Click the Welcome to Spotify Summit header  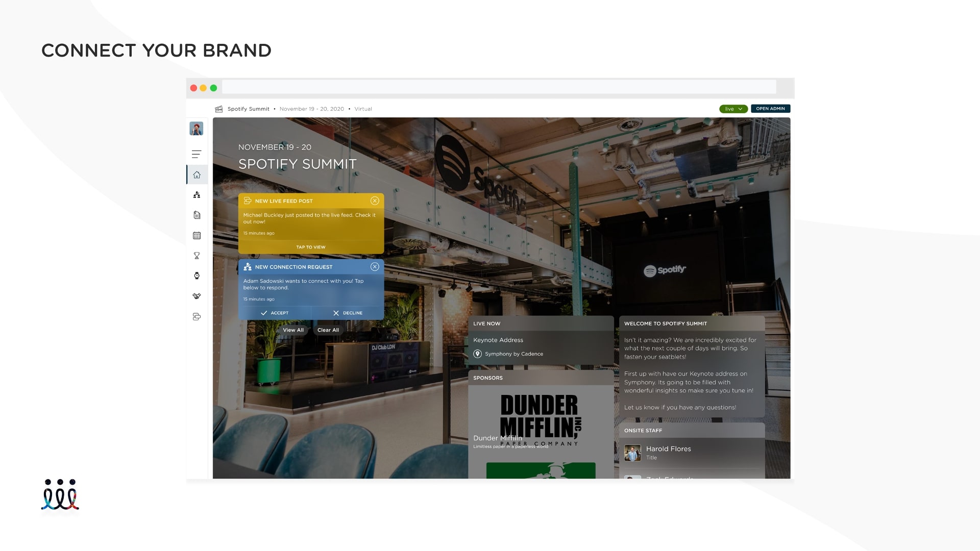pos(692,323)
